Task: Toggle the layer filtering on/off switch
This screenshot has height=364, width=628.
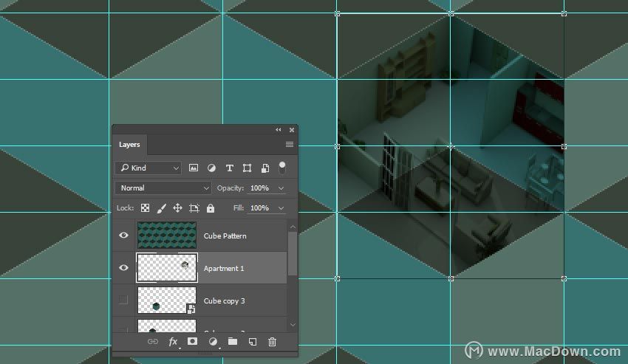Action: tap(282, 168)
